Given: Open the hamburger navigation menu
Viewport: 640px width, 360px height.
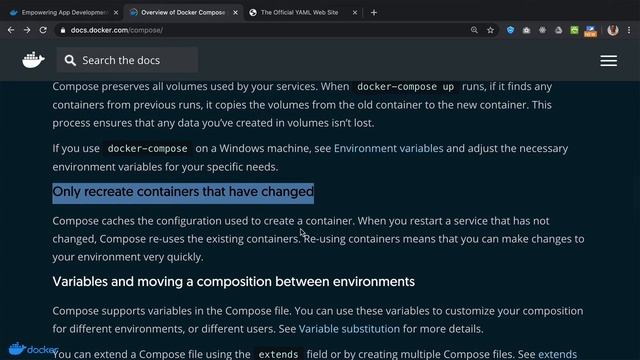Looking at the screenshot, I should coord(609,61).
